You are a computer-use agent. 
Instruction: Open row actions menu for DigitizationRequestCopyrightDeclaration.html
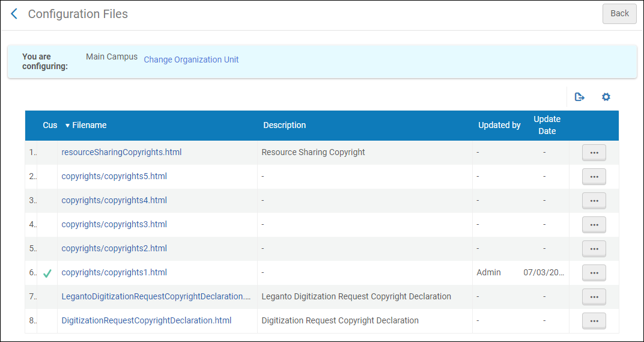pos(594,321)
